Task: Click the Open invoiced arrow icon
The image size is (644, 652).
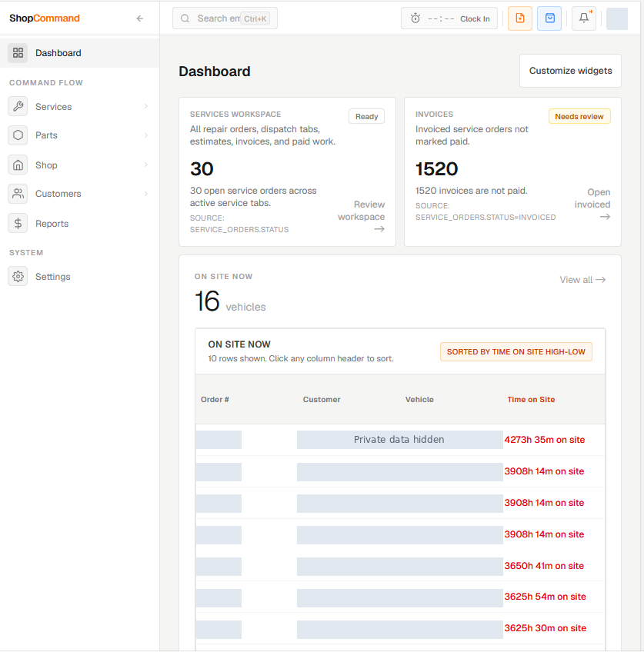Action: (606, 217)
